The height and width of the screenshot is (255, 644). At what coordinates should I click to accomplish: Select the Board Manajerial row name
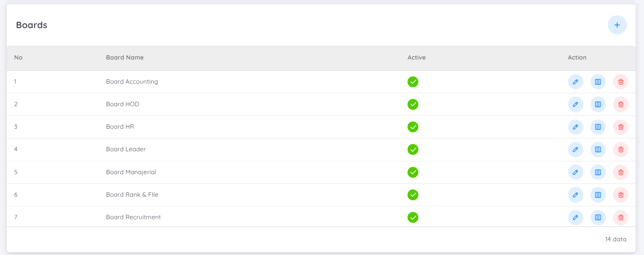click(131, 172)
